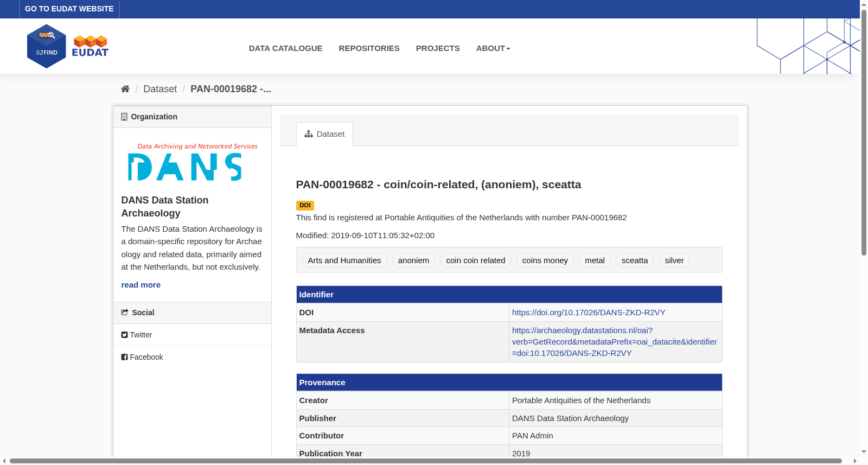The width and height of the screenshot is (868, 465).
Task: Click the PAN Admin contributor value
Action: coord(532,436)
